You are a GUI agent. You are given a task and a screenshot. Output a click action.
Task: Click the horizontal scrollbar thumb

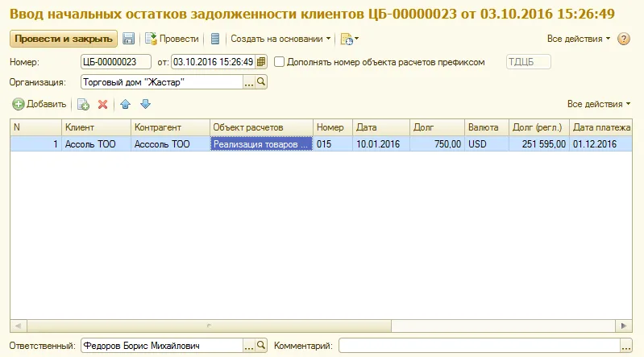pyautogui.click(x=209, y=326)
